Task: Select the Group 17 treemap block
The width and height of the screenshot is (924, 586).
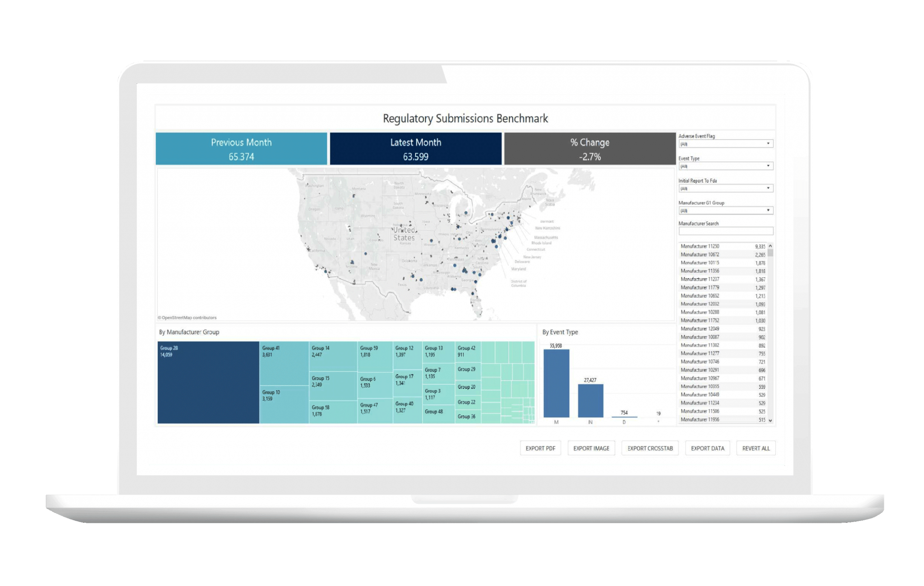Action: [408, 384]
